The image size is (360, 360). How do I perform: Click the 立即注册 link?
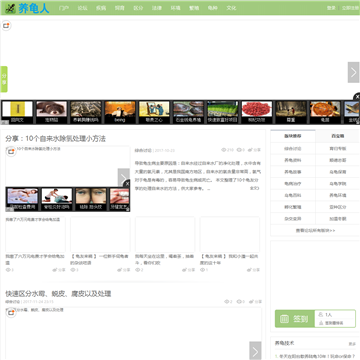click(350, 8)
